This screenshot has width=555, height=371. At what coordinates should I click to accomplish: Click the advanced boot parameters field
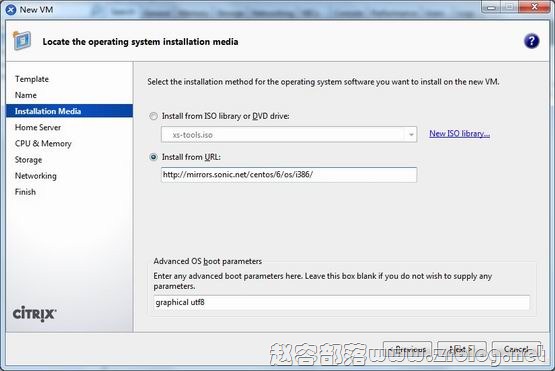pos(342,302)
